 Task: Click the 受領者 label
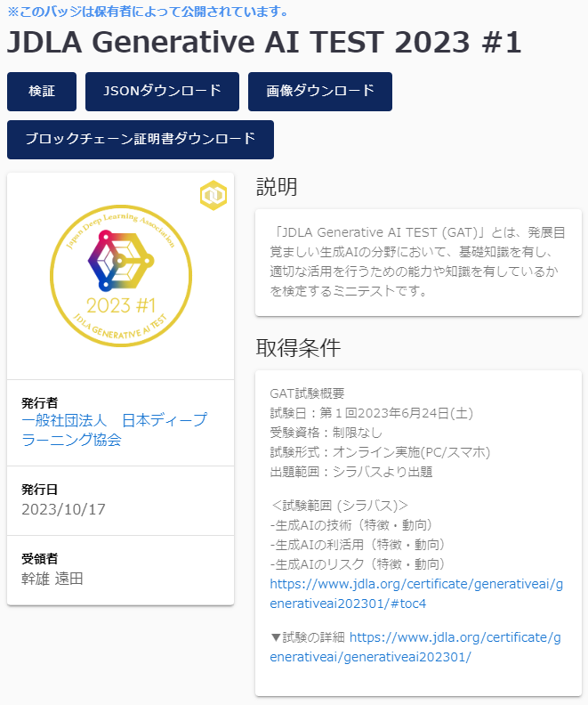pyautogui.click(x=39, y=559)
